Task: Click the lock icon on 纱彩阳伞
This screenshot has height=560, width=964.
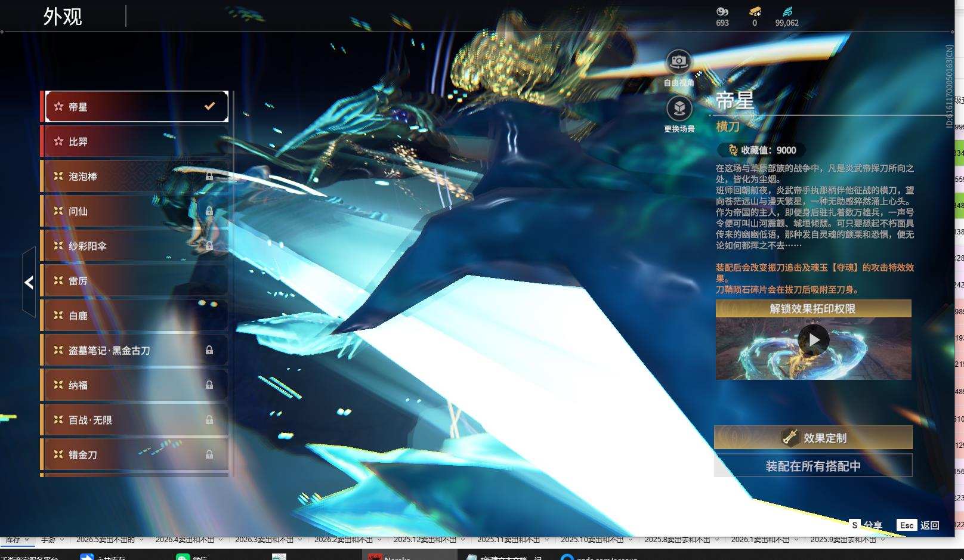Action: coord(209,246)
